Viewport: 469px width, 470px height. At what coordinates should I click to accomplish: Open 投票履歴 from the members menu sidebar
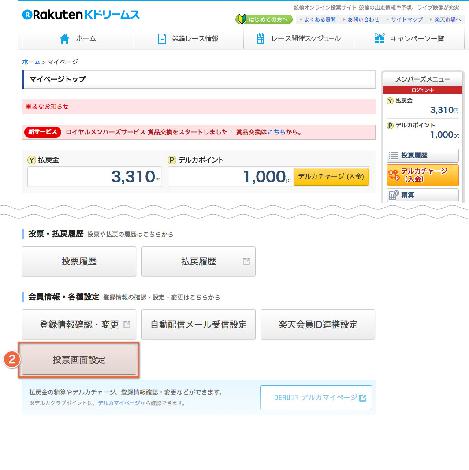[423, 155]
